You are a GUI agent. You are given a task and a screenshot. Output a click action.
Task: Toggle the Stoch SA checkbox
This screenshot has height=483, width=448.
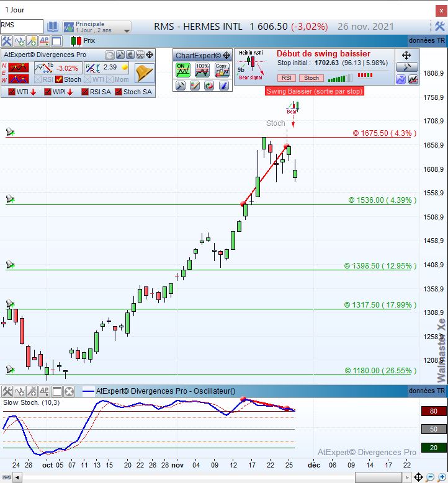click(119, 92)
